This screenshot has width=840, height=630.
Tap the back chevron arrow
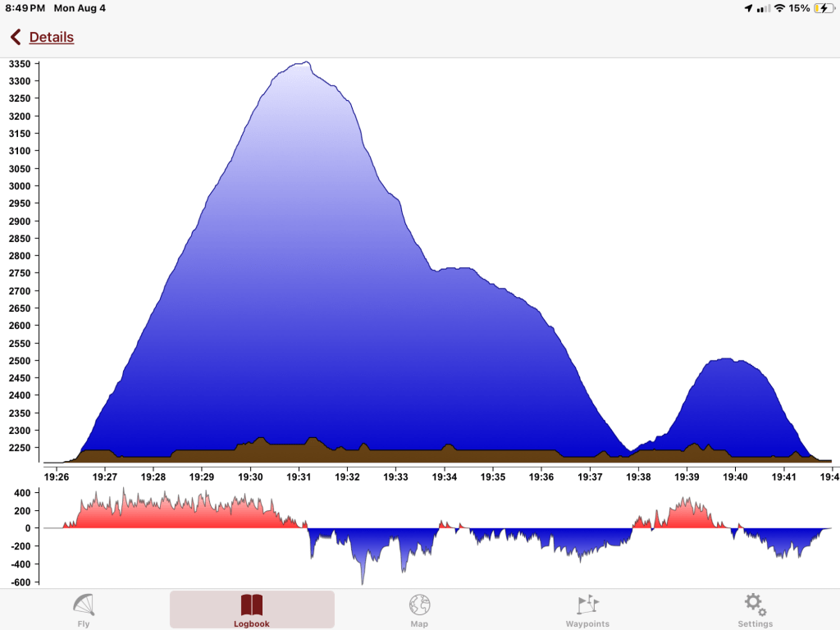(x=16, y=37)
